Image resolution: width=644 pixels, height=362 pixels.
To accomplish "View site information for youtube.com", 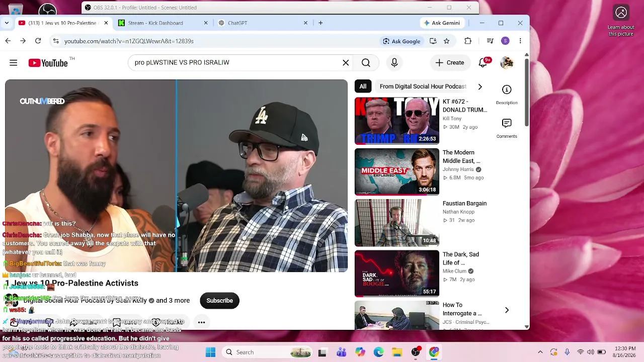I will (x=56, y=41).
